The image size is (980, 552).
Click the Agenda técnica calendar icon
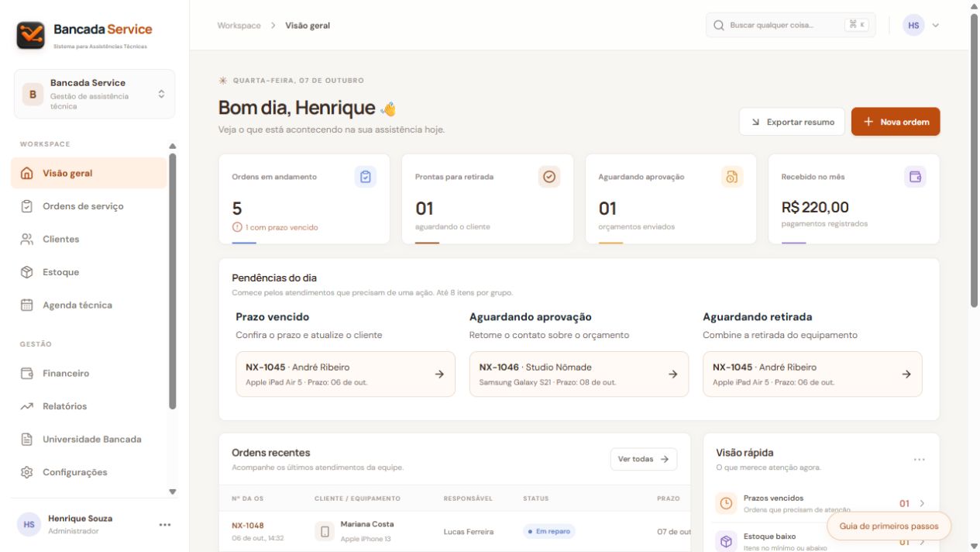(x=27, y=305)
